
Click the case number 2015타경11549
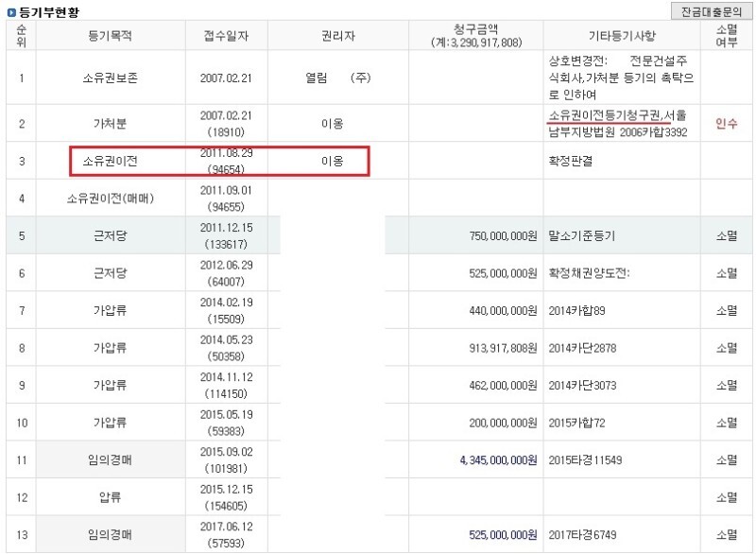(585, 459)
